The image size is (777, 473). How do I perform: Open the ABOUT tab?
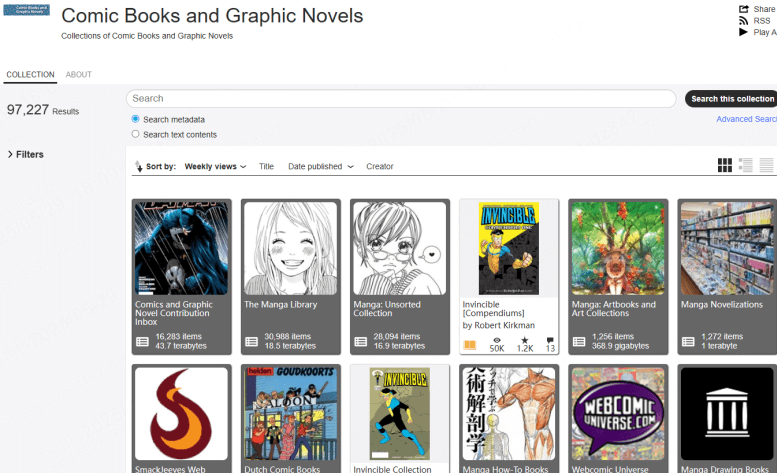click(78, 74)
